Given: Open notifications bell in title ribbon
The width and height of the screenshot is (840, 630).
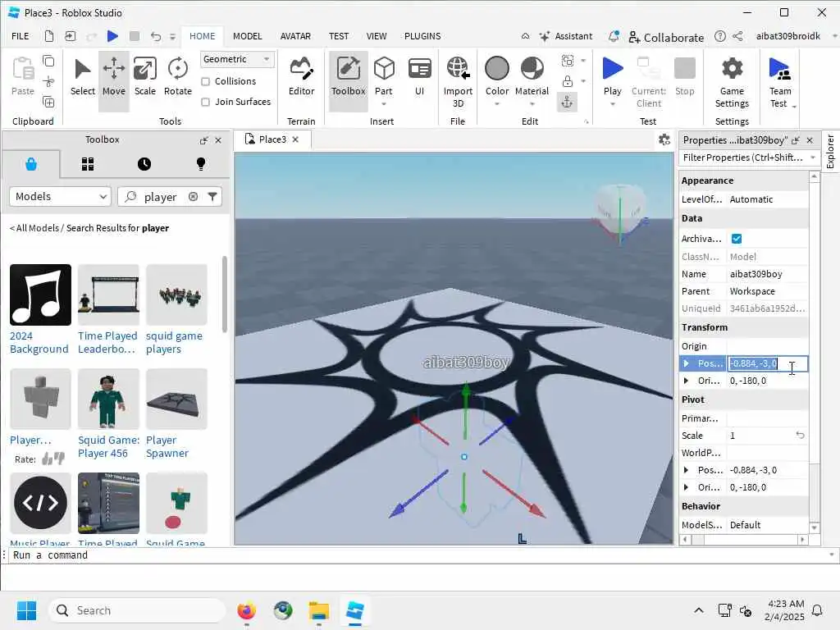Looking at the screenshot, I should tap(614, 36).
